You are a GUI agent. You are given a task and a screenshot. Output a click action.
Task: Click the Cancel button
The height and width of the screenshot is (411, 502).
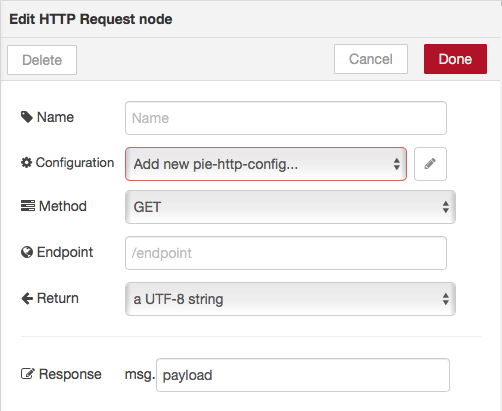pyautogui.click(x=371, y=59)
